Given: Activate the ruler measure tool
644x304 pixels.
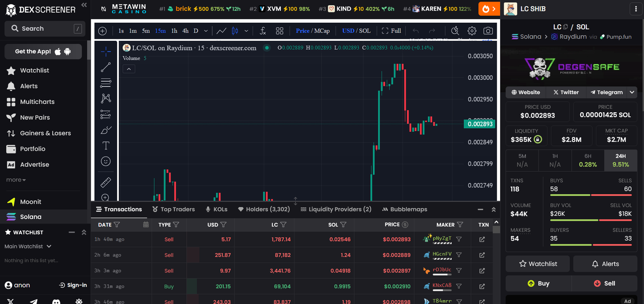Looking at the screenshot, I should 106,182.
